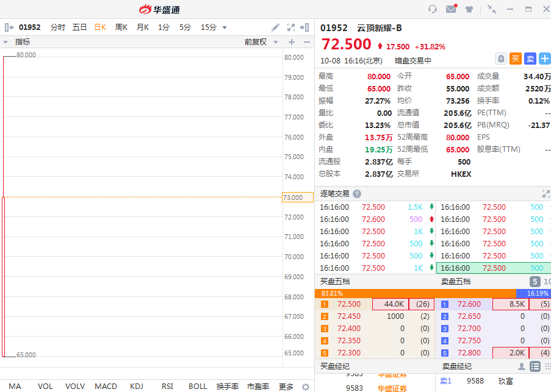Click the pencil drawing tool
This screenshot has width=551, height=392.
(x=275, y=27)
